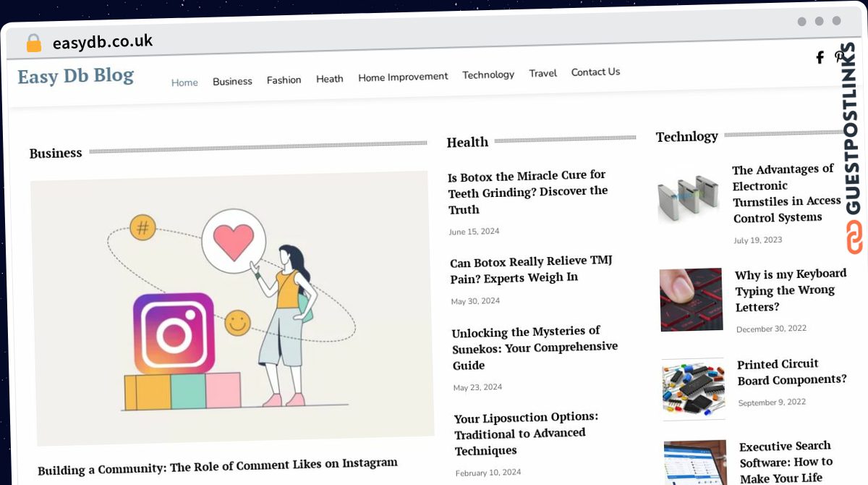Open 'Your Liposuction Options' article
The image size is (868, 485).
[x=527, y=433]
